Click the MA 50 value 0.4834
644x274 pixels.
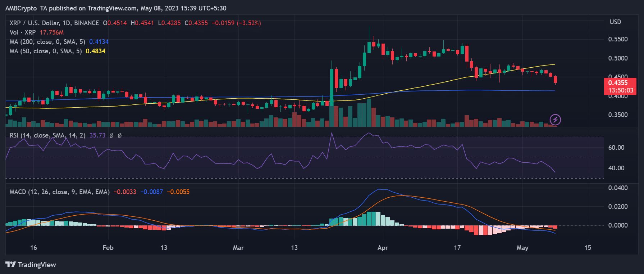coord(96,51)
